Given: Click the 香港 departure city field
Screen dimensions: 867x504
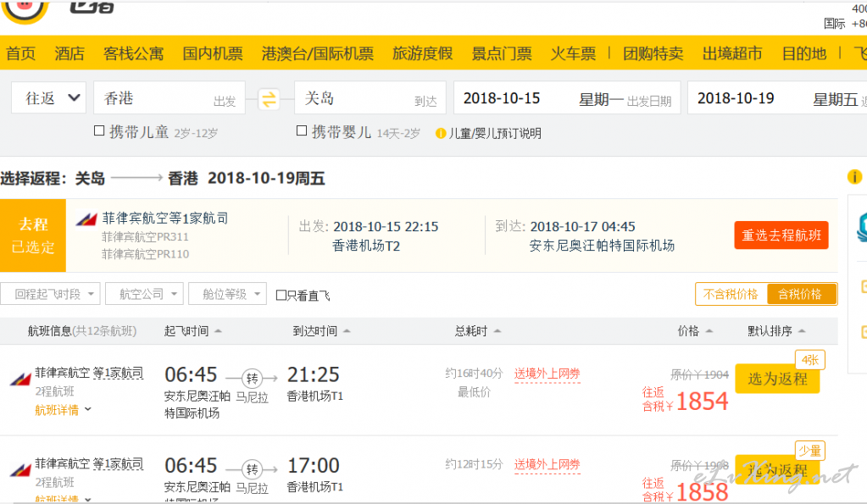Looking at the screenshot, I should pyautogui.click(x=170, y=97).
